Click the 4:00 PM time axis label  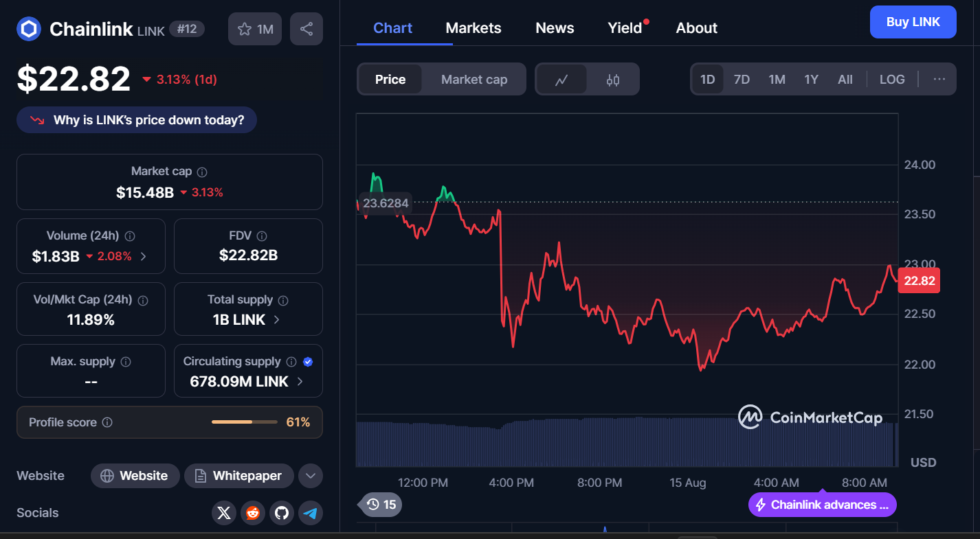(511, 483)
